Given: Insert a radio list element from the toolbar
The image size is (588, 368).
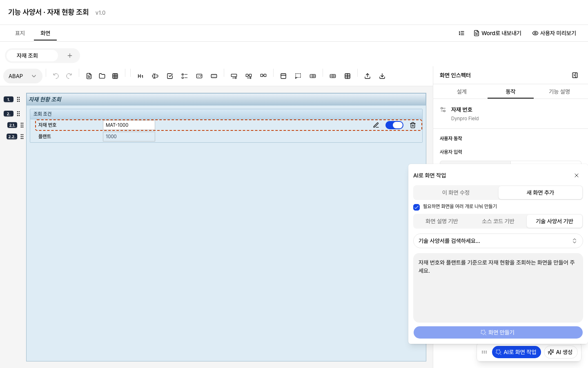Looking at the screenshot, I should coord(185,76).
